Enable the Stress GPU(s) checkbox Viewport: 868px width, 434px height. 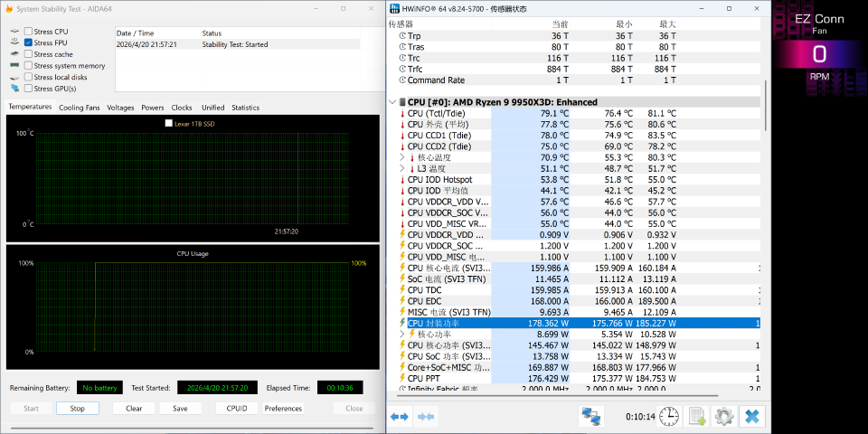click(x=28, y=89)
